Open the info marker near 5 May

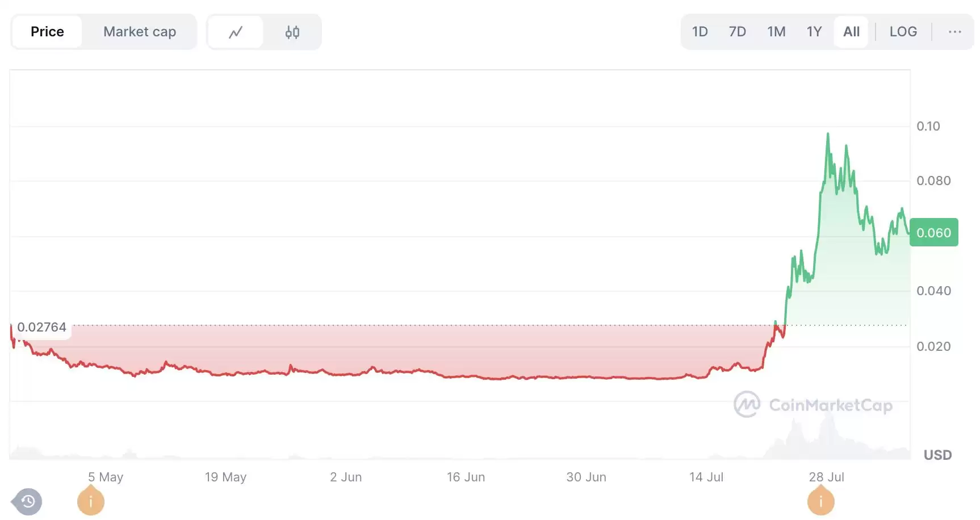click(x=91, y=502)
